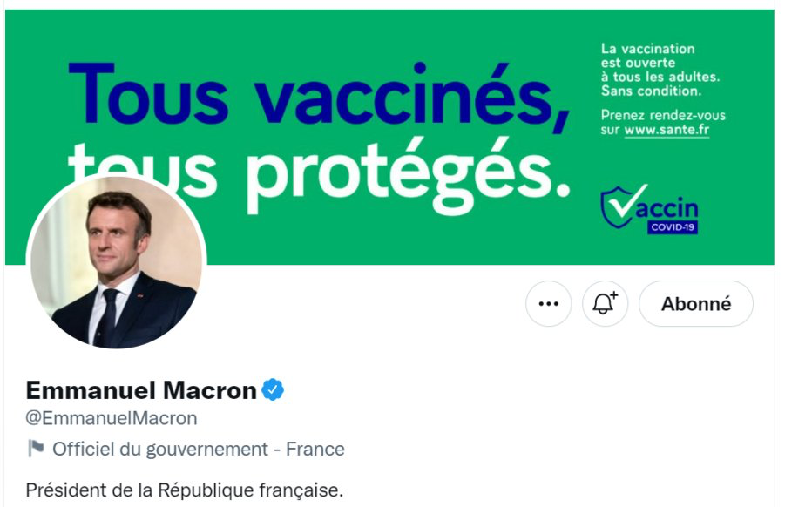The height and width of the screenshot is (507, 812).
Task: Click the La vaccination est ouverte text
Action: point(648,56)
